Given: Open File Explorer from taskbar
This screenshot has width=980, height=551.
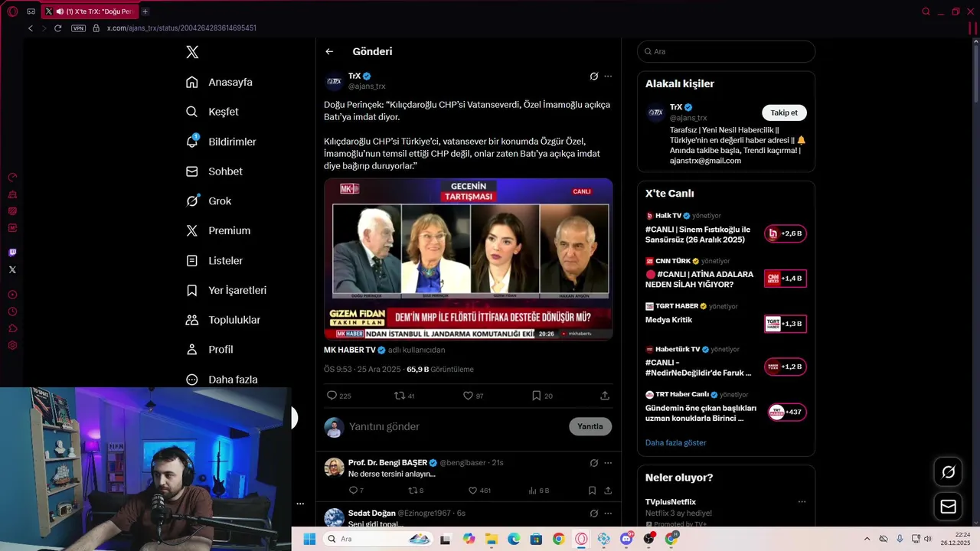Looking at the screenshot, I should coord(491,539).
